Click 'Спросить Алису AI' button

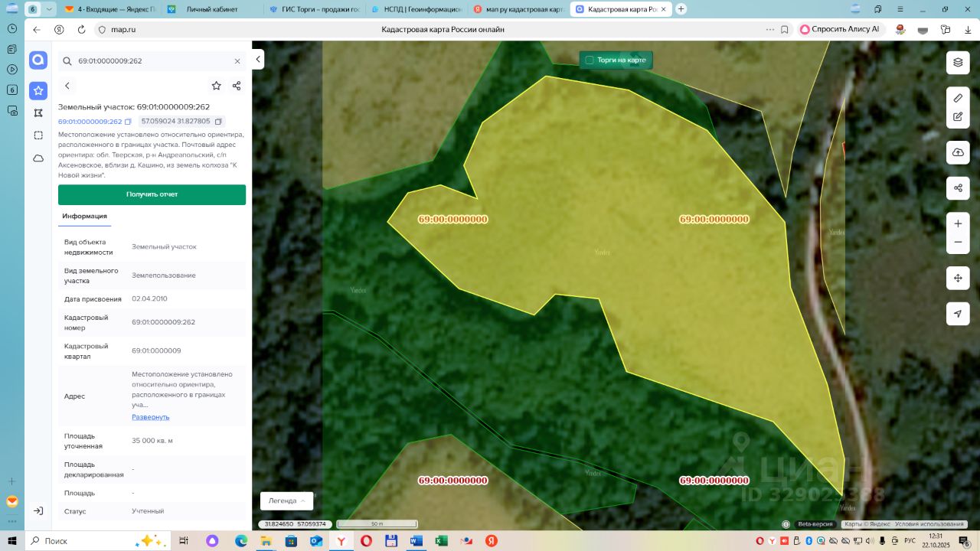coord(841,30)
